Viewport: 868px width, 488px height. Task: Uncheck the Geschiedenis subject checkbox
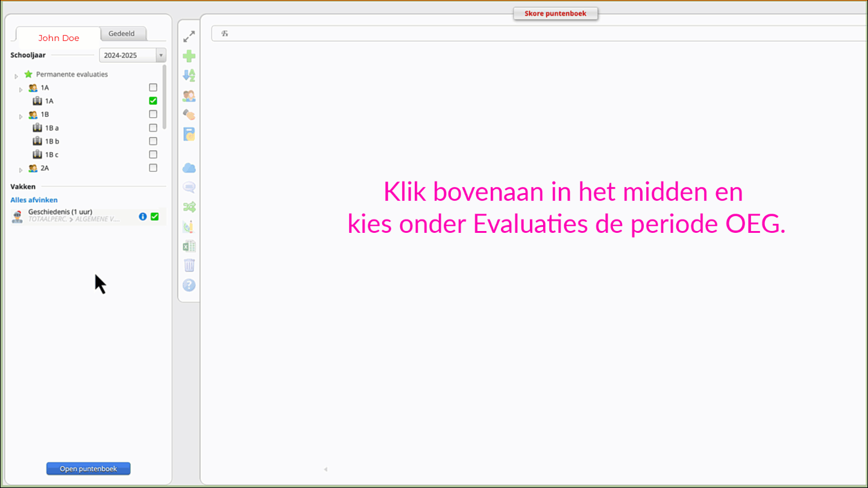point(155,217)
